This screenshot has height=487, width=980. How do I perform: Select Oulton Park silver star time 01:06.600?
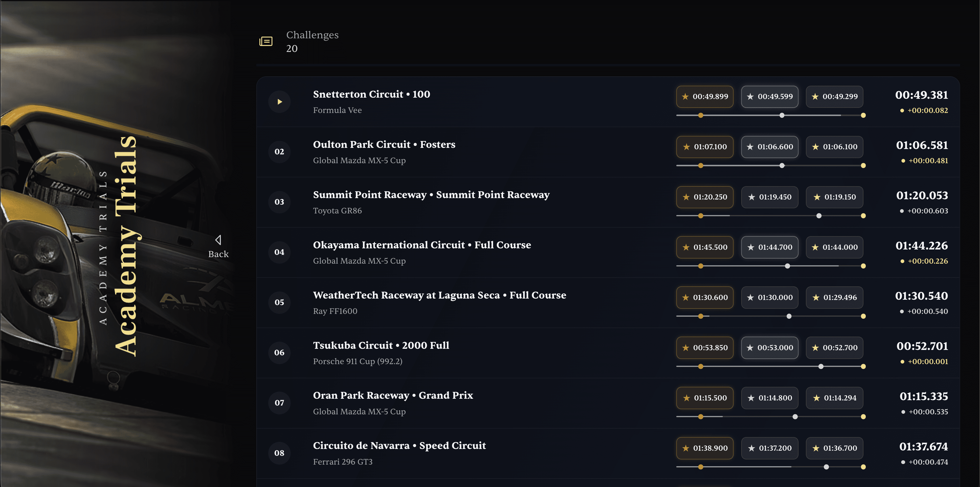769,147
